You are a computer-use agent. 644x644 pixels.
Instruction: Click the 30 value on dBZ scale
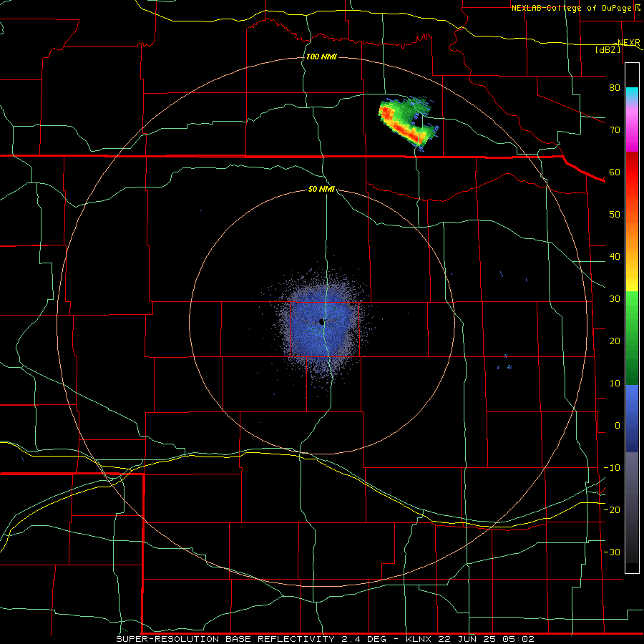(615, 299)
